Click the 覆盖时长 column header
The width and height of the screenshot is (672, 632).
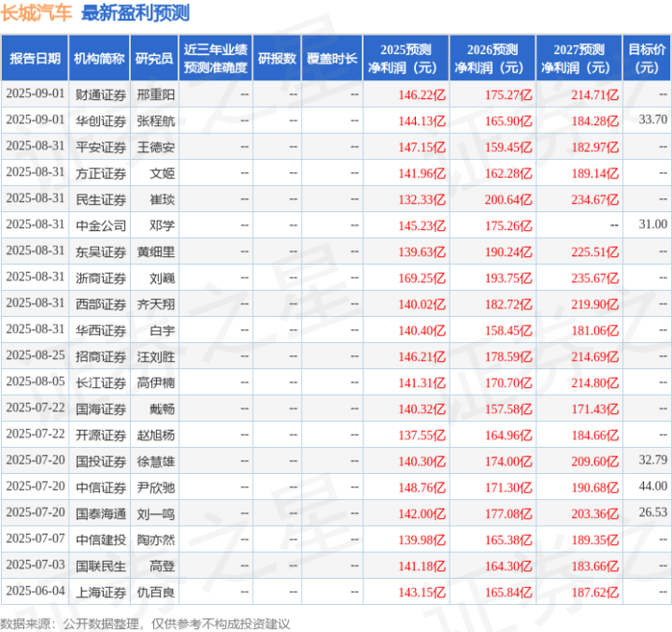(332, 58)
